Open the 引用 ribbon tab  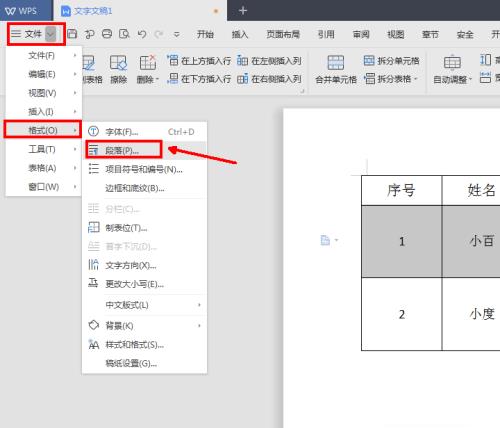click(326, 34)
